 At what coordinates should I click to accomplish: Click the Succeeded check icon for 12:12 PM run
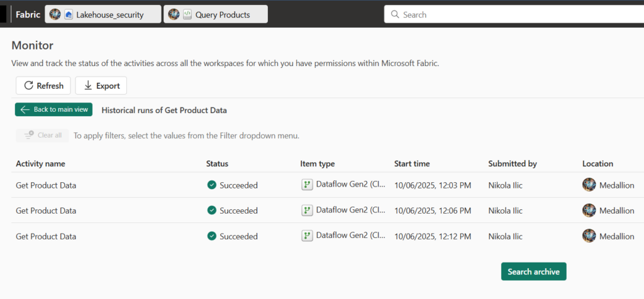click(x=211, y=236)
